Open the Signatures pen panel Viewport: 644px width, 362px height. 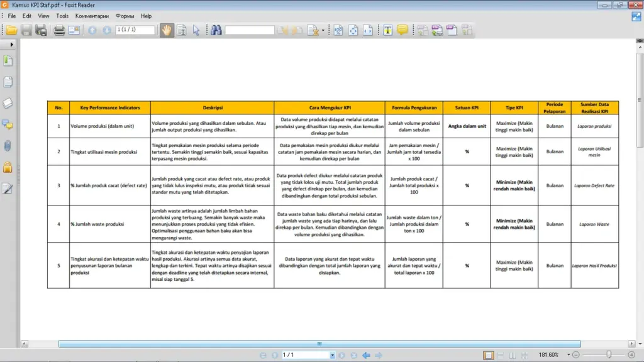[x=8, y=189]
